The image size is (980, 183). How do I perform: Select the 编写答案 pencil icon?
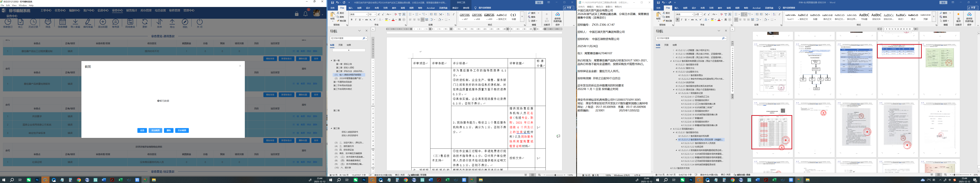(x=88, y=23)
